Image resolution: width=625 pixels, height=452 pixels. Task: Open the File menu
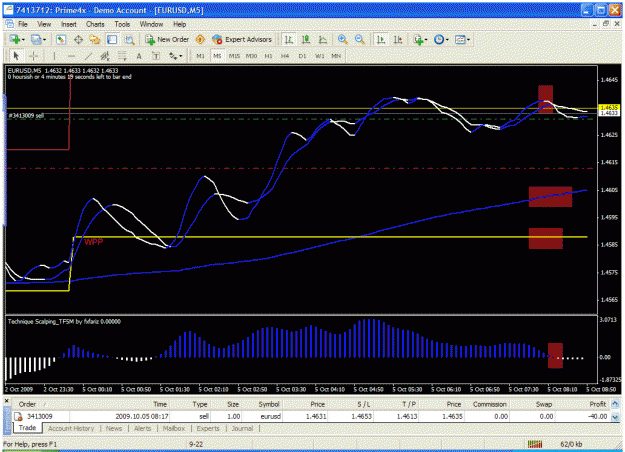[x=23, y=24]
